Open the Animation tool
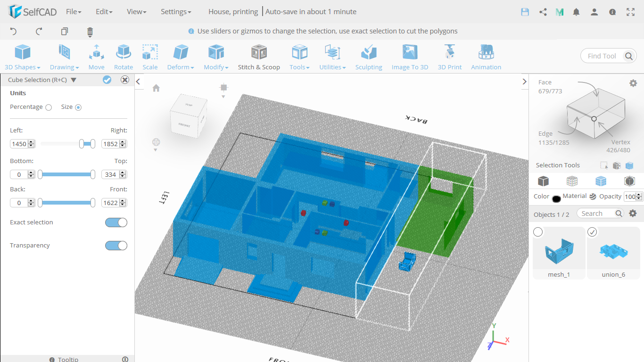Image resolution: width=644 pixels, height=362 pixels. (x=486, y=57)
